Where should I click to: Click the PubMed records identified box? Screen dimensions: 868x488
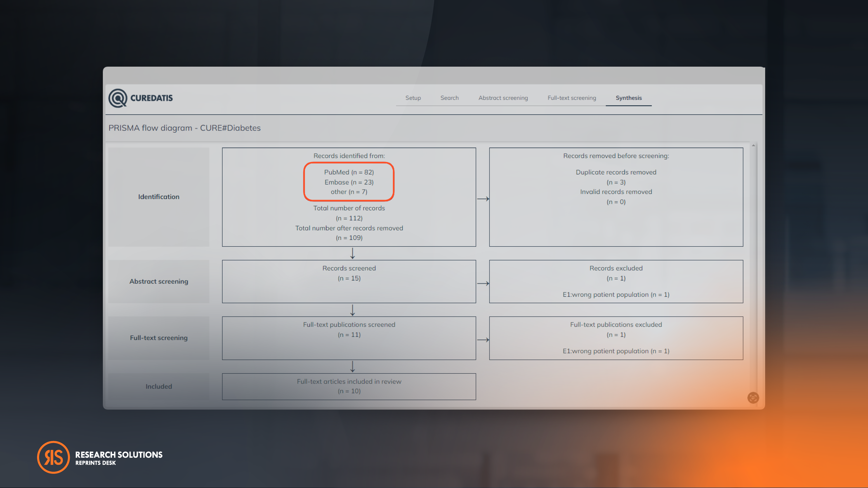[x=349, y=182]
